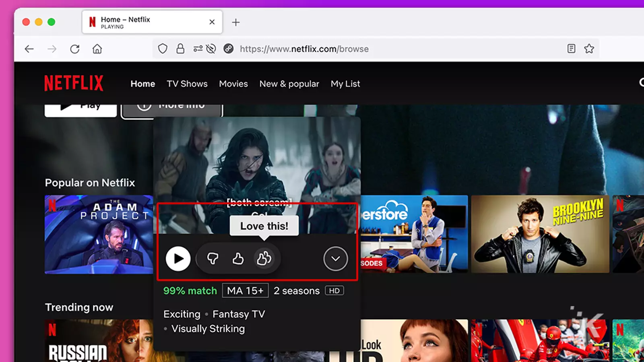Viewport: 644px width, 362px height.
Task: Click the HD badge
Action: 334,291
